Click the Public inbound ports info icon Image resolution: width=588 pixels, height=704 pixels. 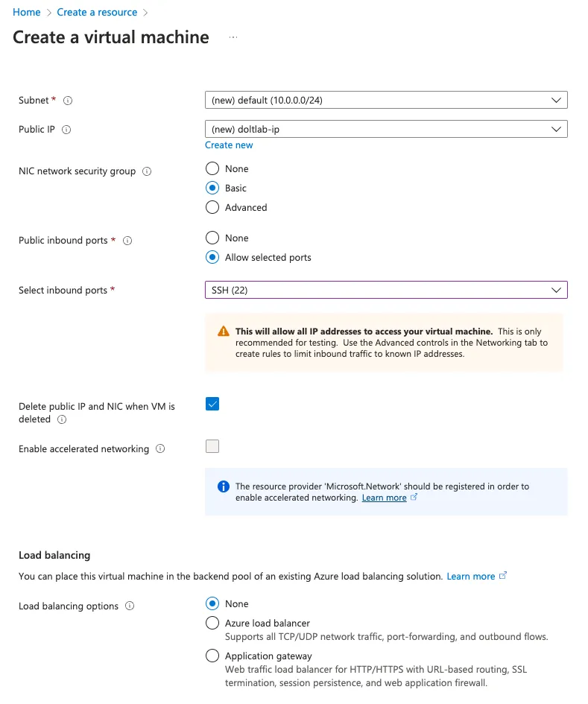point(126,241)
